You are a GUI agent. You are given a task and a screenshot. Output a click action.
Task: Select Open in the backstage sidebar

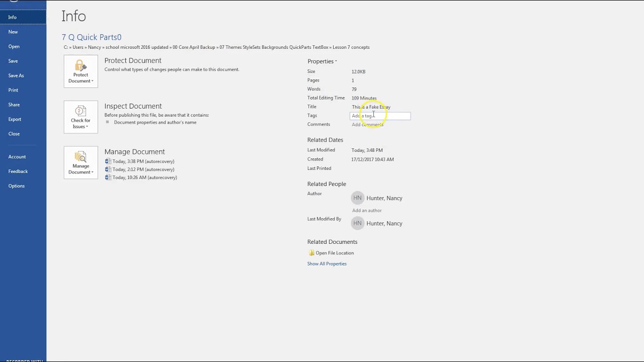click(23, 46)
